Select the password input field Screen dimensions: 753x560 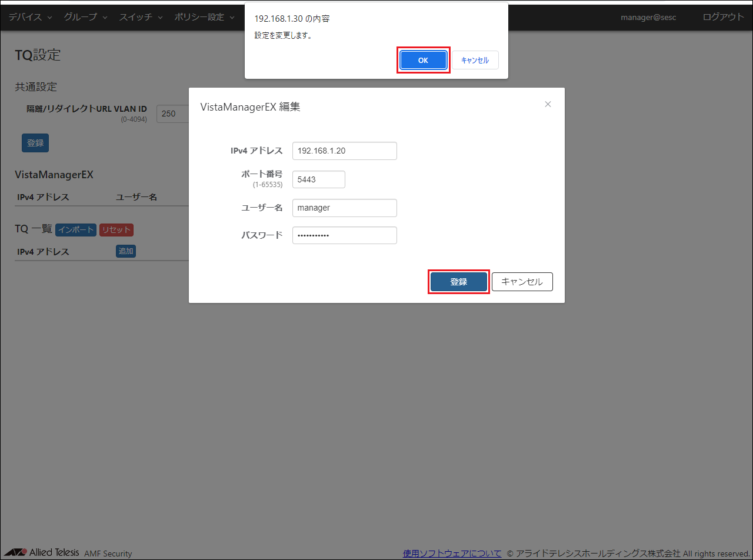pos(344,235)
